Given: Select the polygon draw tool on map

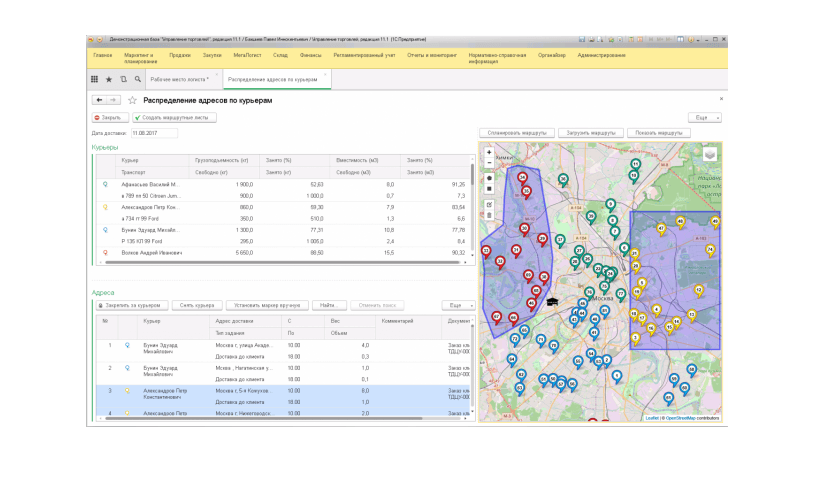Looking at the screenshot, I should tap(489, 178).
